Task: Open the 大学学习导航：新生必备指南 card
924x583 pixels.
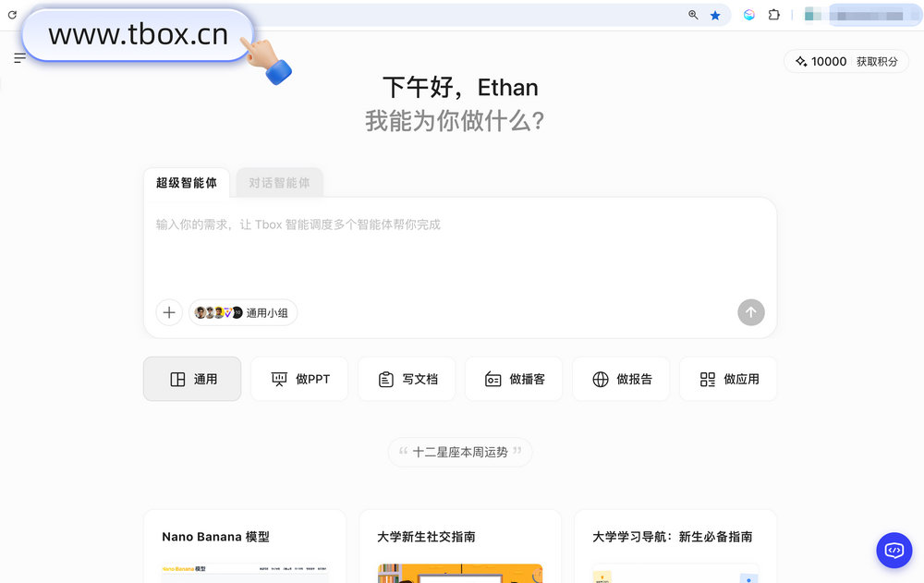Action: (675, 546)
